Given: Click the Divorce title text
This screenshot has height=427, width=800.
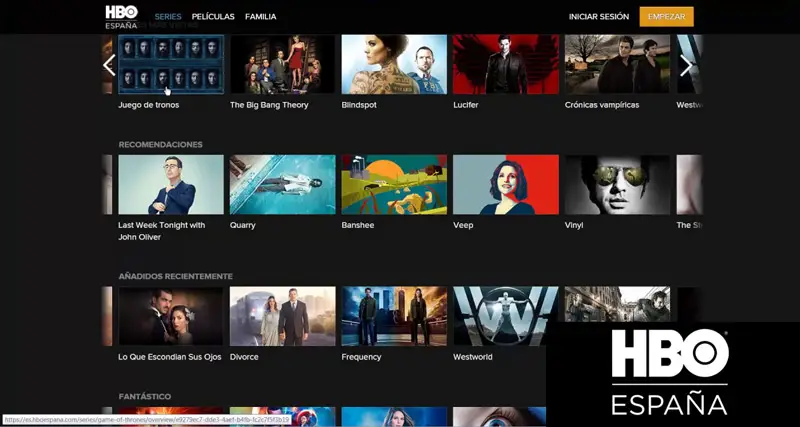Looking at the screenshot, I should point(244,357).
